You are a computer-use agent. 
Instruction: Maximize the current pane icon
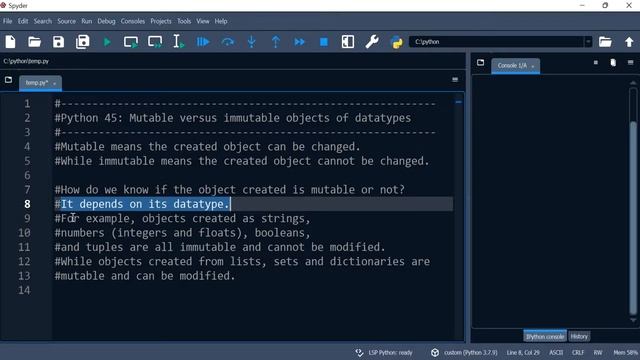click(x=348, y=42)
